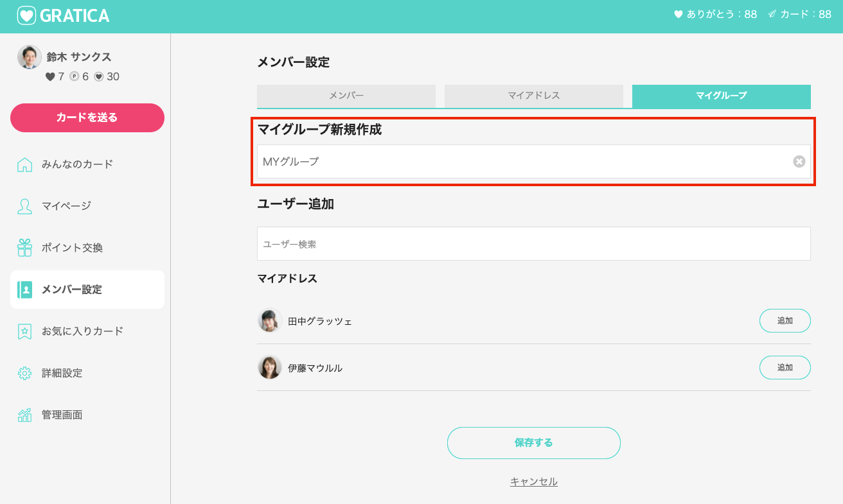Click the heart icon next to ありがとう：88

[x=678, y=14]
